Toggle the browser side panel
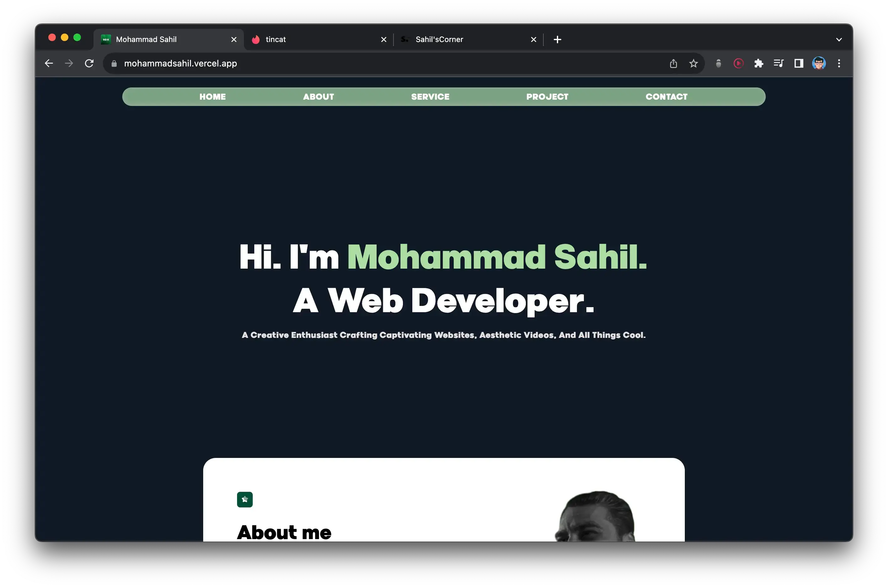The height and width of the screenshot is (588, 888). point(799,63)
